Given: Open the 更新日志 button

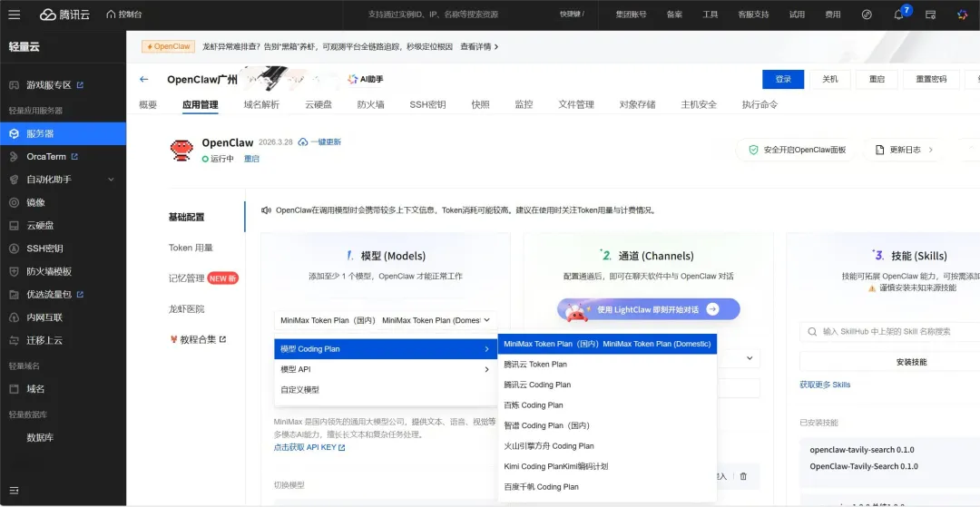Looking at the screenshot, I should pos(904,150).
